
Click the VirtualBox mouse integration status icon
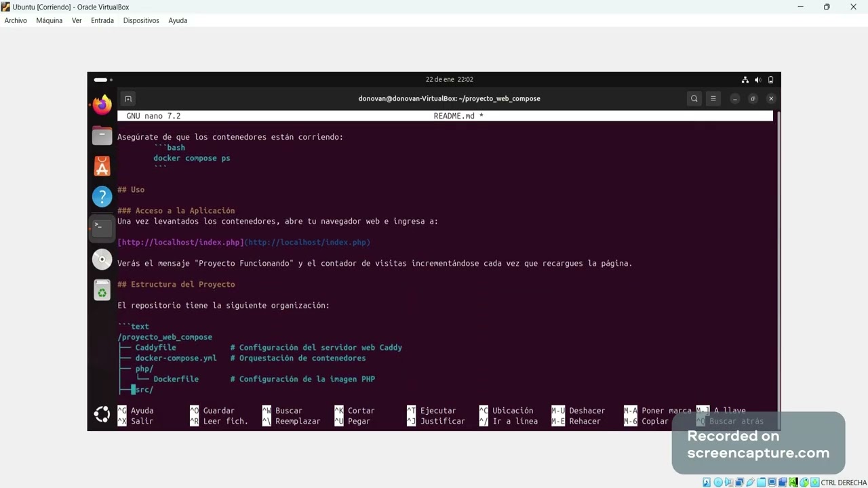point(804,483)
